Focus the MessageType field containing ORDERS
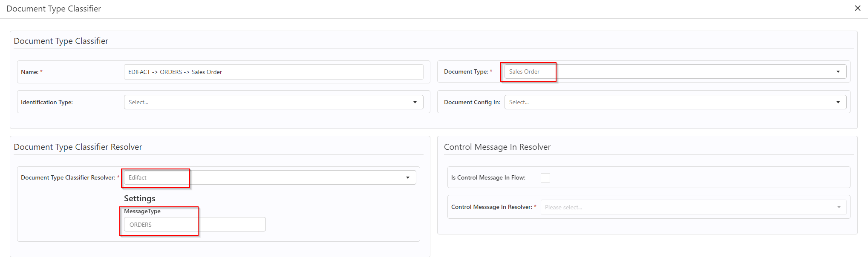This screenshot has height=257, width=868. coord(195,225)
